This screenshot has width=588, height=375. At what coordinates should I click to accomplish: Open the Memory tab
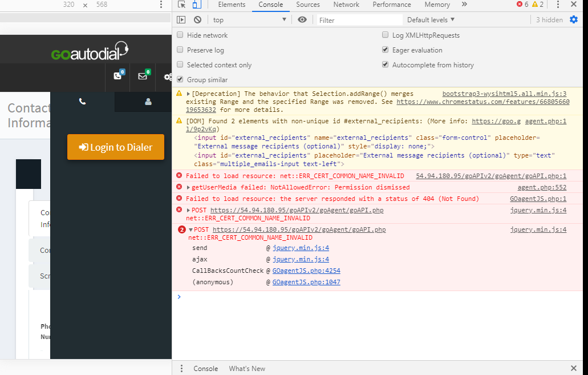pos(437,5)
